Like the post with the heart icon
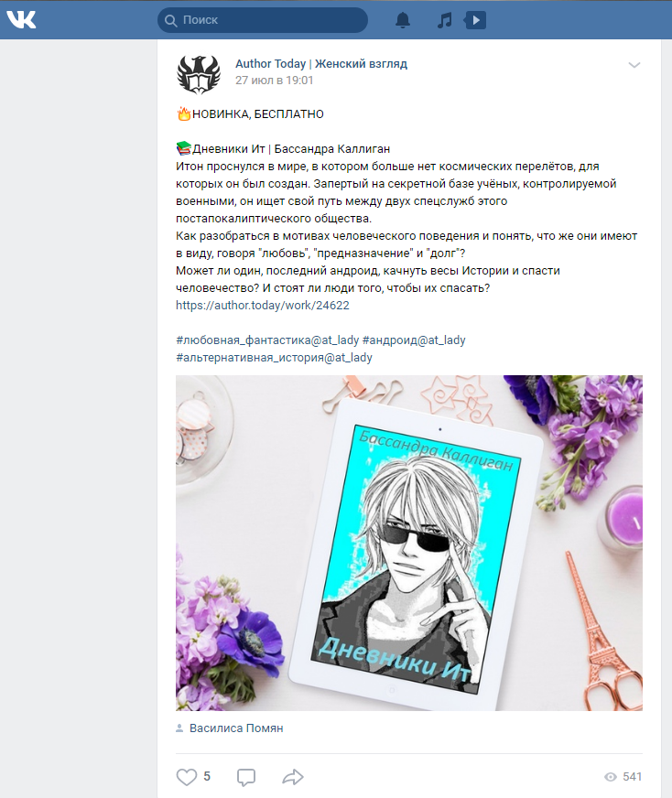This screenshot has width=672, height=798. [187, 777]
